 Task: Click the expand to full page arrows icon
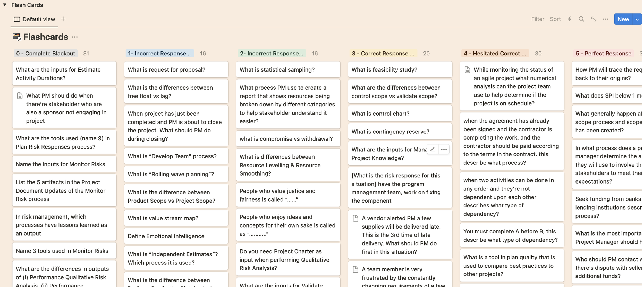(x=594, y=19)
